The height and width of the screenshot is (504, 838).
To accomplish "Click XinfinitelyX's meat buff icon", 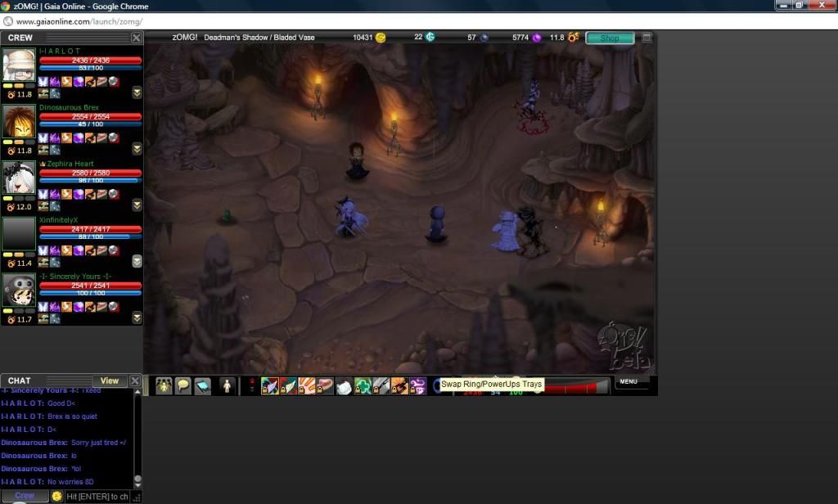I will point(101,250).
